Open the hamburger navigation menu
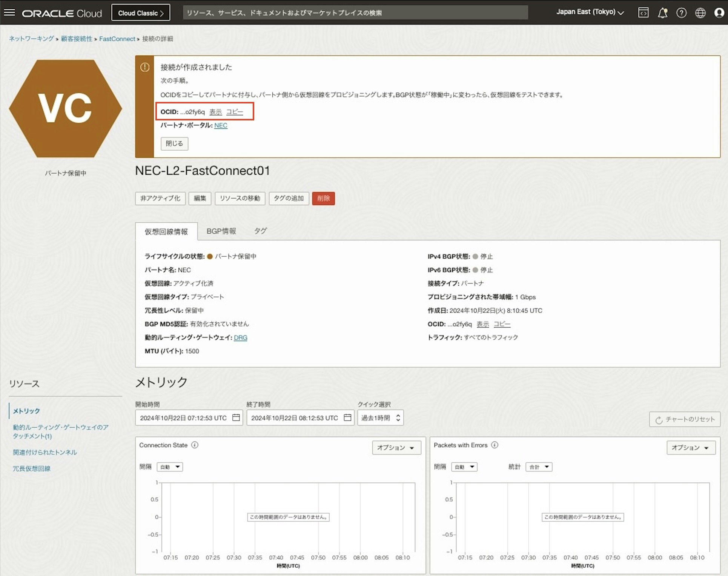The width and height of the screenshot is (728, 576). pos(9,13)
